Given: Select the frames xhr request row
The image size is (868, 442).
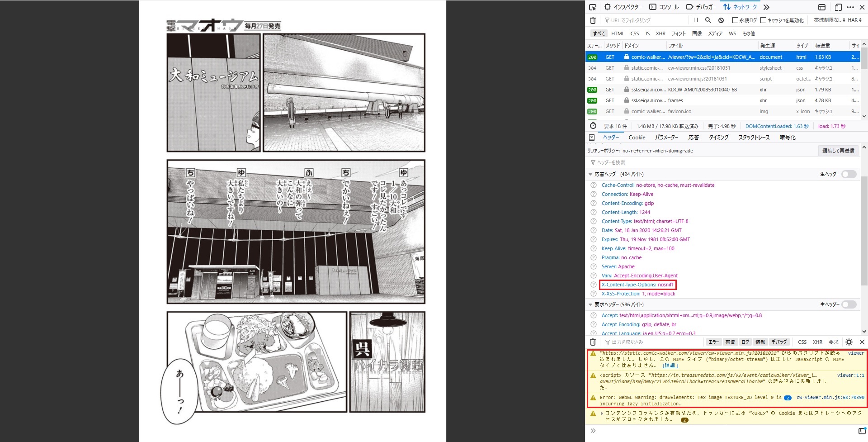Looking at the screenshot, I should click(723, 100).
